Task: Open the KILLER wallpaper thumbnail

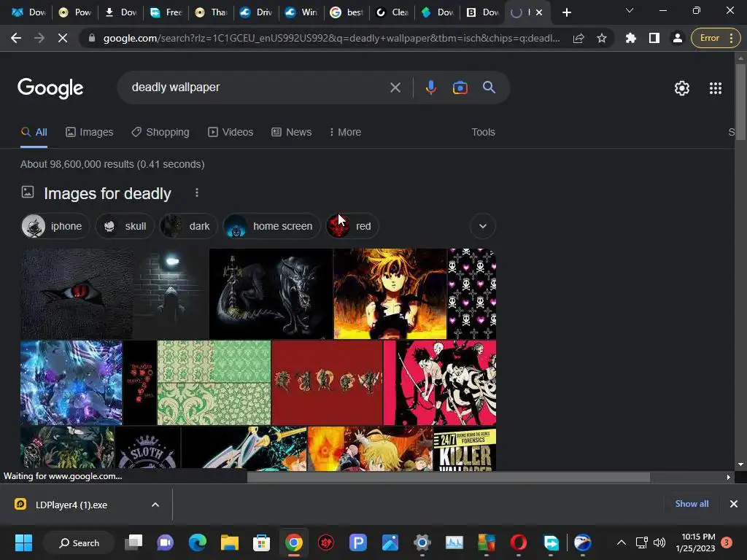Action: [465, 448]
